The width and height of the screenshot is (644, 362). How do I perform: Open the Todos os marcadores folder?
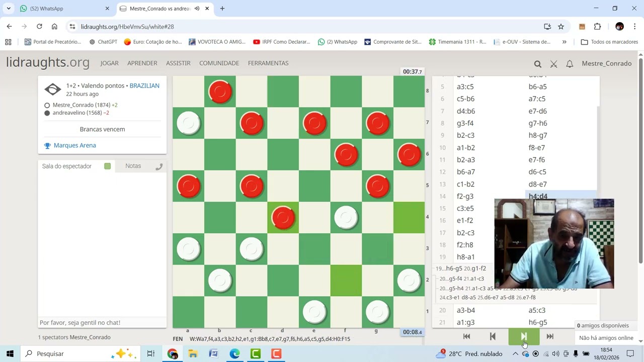(609, 42)
